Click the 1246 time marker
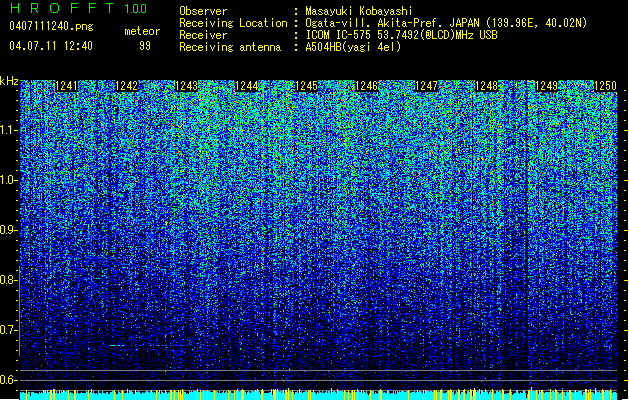629x400 pixels. pos(366,86)
